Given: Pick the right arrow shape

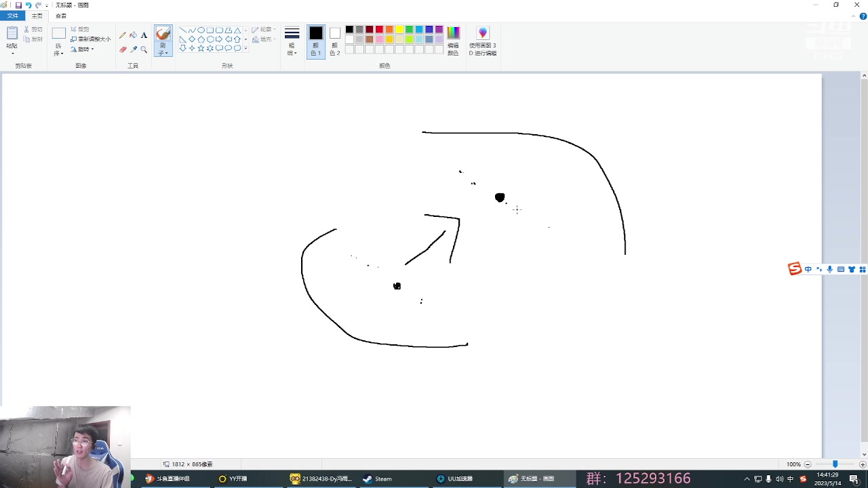Looking at the screenshot, I should pos(219,39).
